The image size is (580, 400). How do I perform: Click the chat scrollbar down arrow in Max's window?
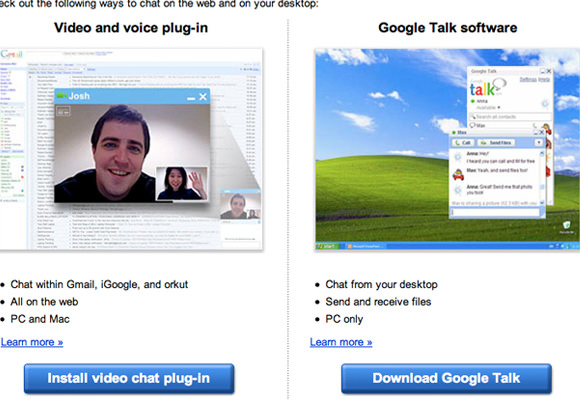click(x=542, y=202)
